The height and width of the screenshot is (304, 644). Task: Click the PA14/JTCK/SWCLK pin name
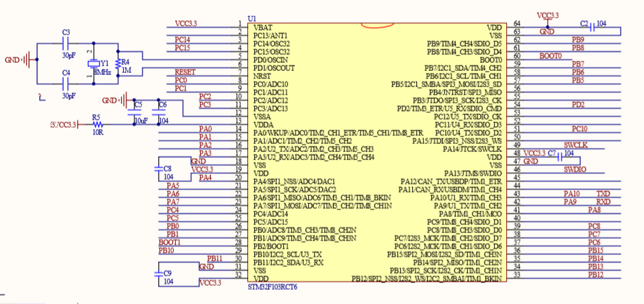[472, 149]
